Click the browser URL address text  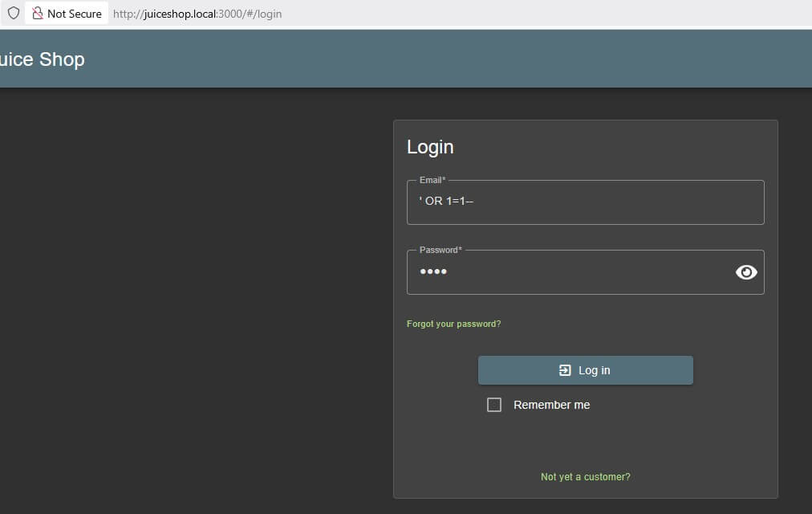click(x=197, y=14)
